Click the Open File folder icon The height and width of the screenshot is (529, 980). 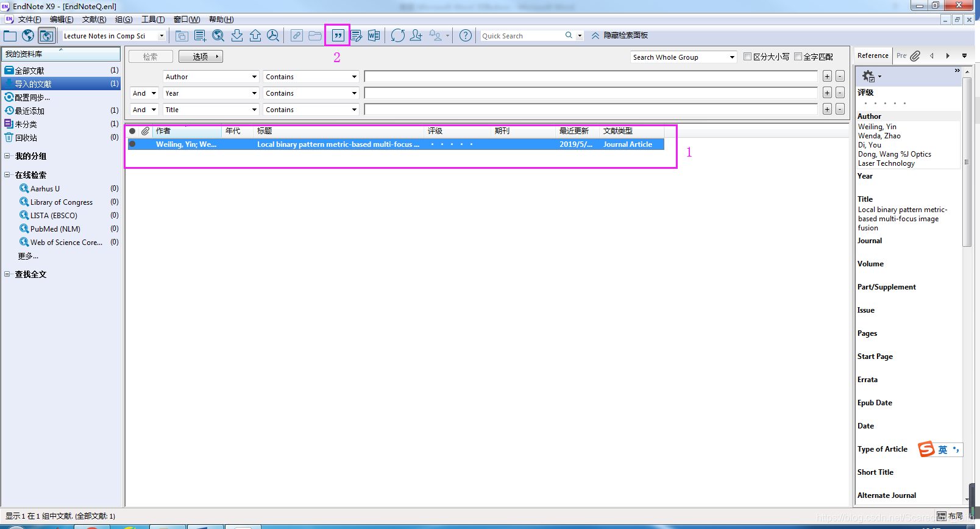point(315,36)
